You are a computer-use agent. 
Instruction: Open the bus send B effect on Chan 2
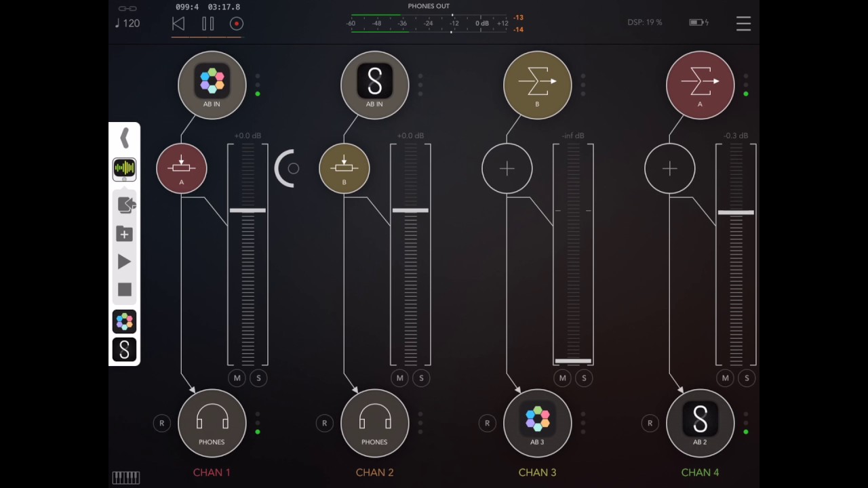tap(344, 168)
